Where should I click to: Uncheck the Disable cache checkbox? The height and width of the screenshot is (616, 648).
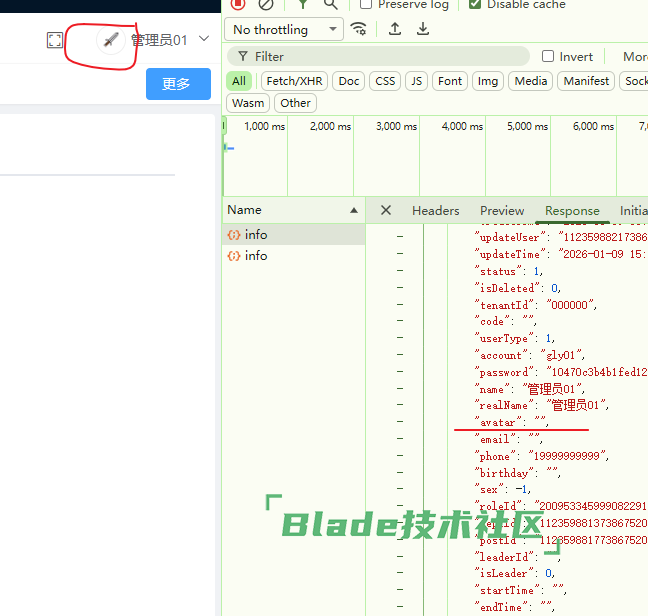click(475, 4)
